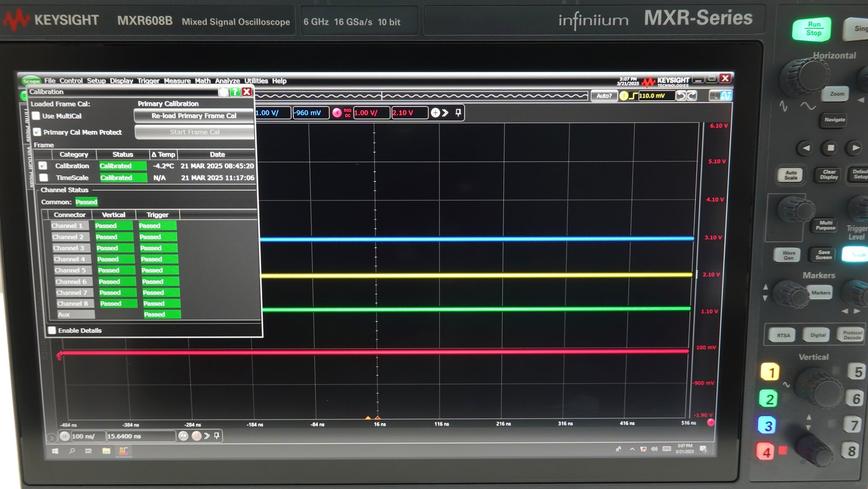The width and height of the screenshot is (868, 489).
Task: Toggle the Calibration row checkbox
Action: point(43,166)
